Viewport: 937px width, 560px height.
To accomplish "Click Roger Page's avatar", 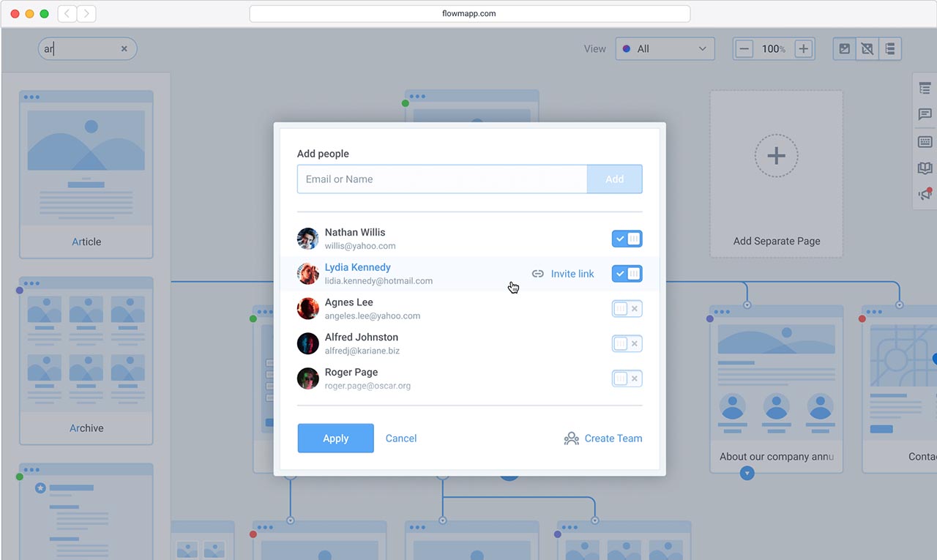I will tap(308, 378).
